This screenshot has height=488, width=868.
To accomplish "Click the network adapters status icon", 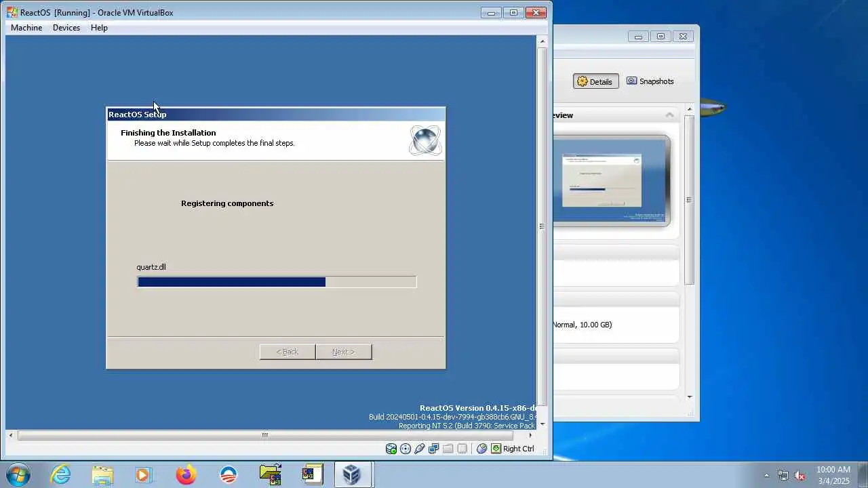I will [x=433, y=449].
